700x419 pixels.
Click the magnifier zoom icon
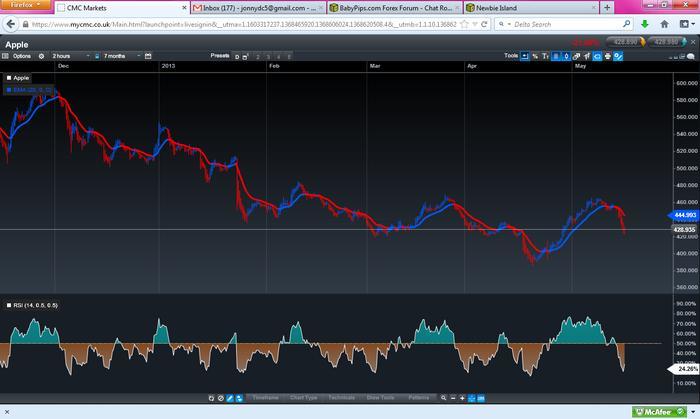(x=443, y=398)
